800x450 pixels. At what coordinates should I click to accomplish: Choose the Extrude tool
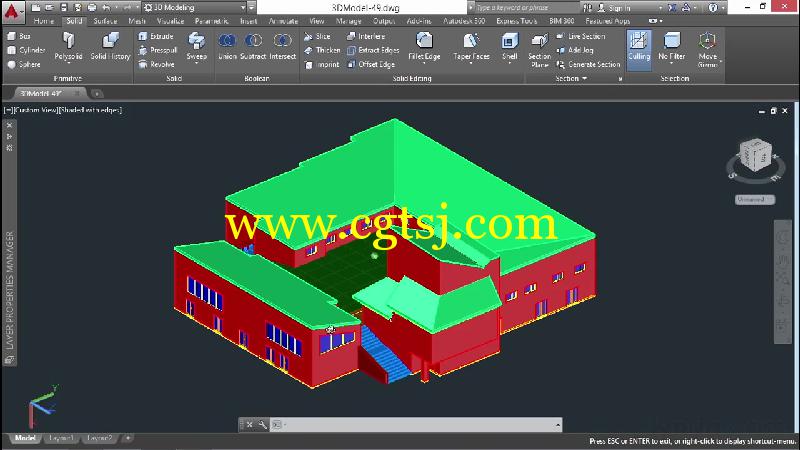156,36
